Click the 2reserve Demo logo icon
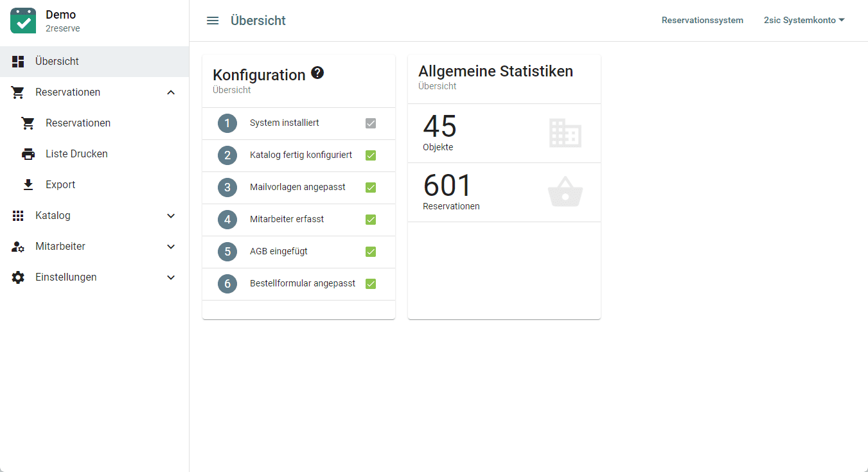This screenshot has height=472, width=868. tap(23, 21)
